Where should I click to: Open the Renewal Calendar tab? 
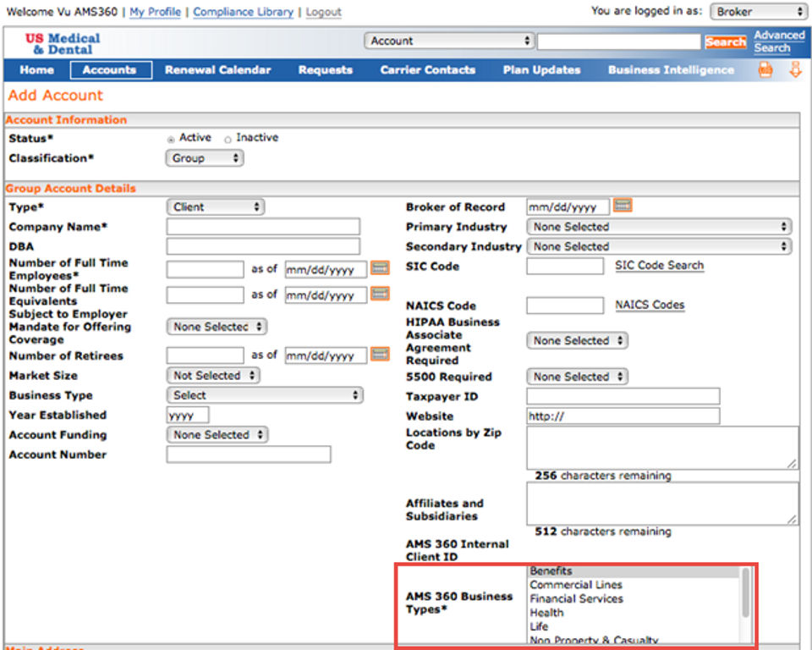coord(218,70)
